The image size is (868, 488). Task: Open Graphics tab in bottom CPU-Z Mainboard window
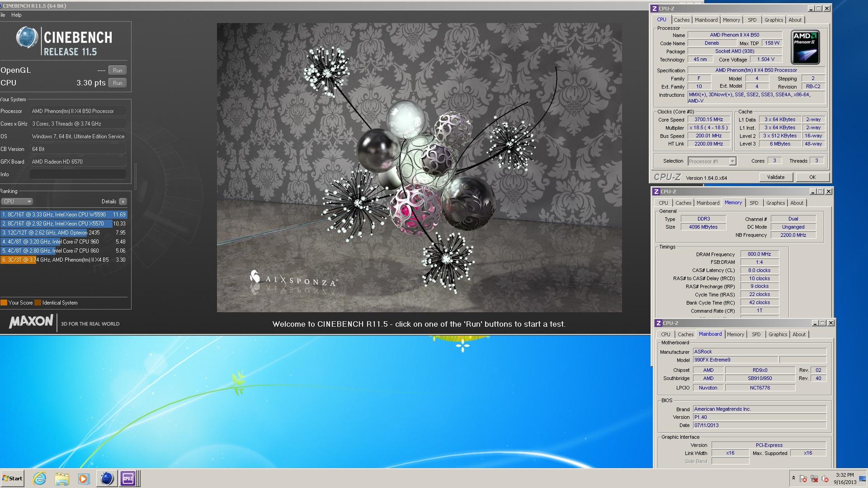(x=778, y=334)
